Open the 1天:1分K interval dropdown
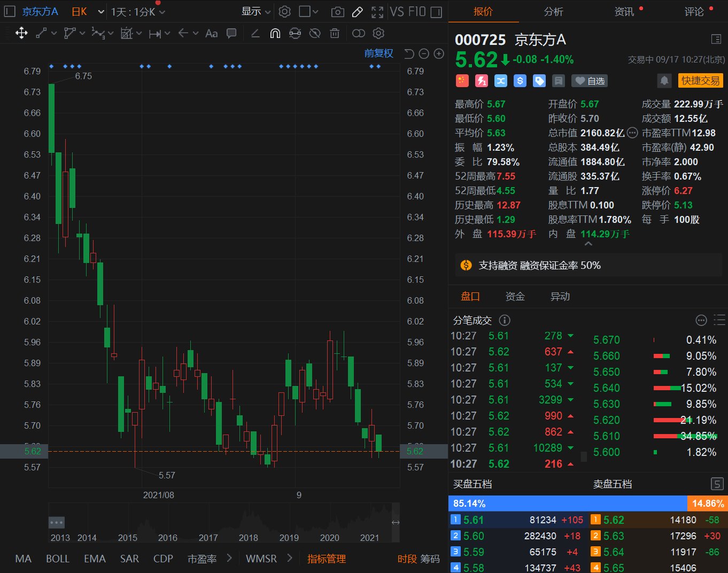The width and height of the screenshot is (728, 573). click(138, 12)
